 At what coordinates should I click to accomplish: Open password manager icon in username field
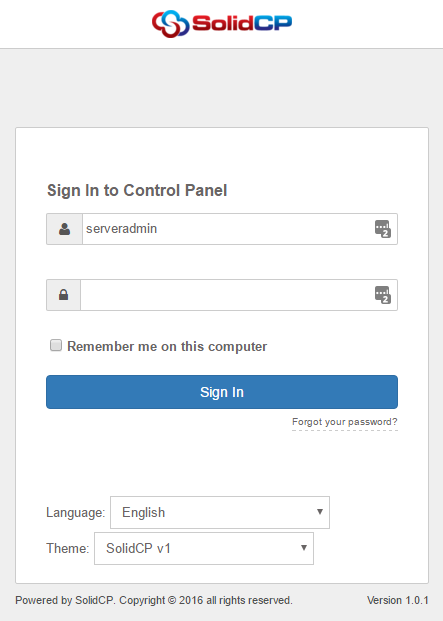click(x=383, y=229)
